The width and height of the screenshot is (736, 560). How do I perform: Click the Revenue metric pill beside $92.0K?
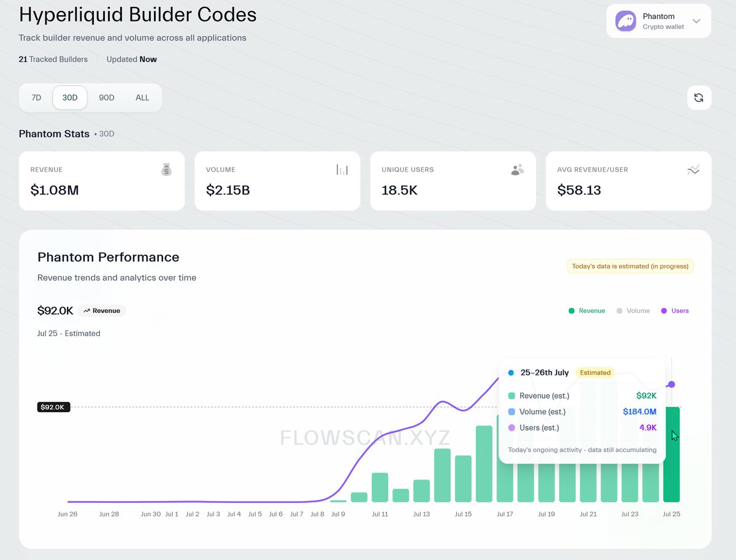tap(102, 311)
